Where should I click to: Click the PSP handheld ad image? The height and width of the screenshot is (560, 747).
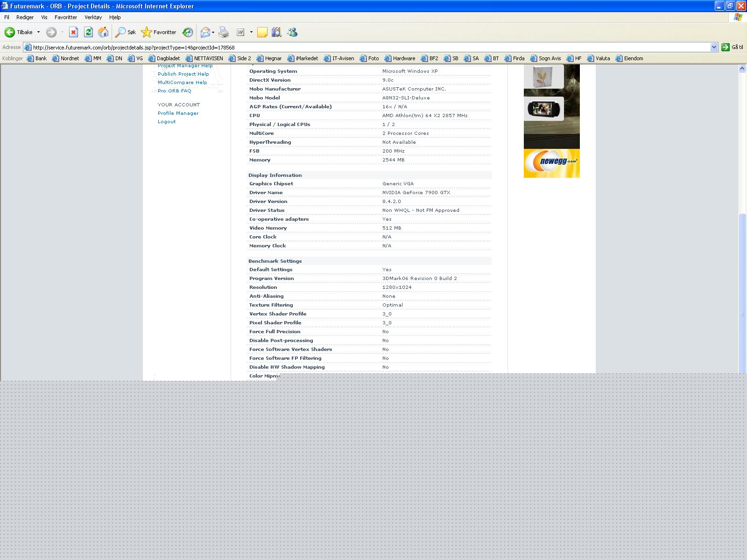point(543,109)
